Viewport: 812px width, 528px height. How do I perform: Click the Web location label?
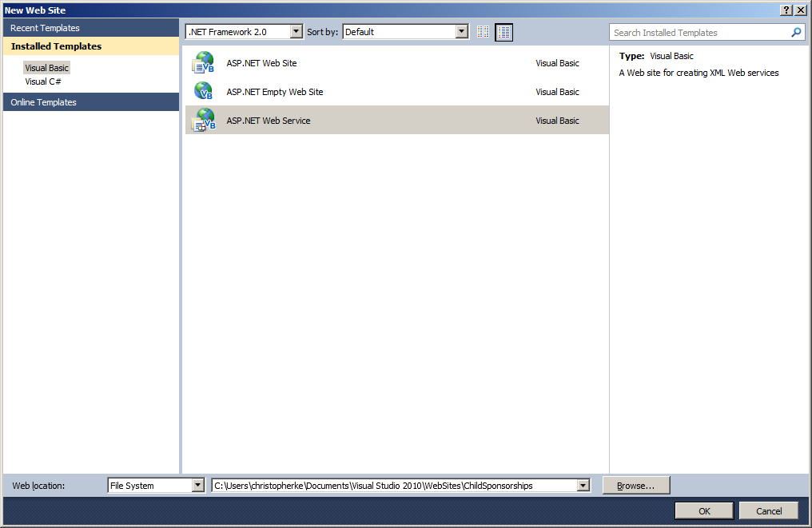(x=39, y=486)
